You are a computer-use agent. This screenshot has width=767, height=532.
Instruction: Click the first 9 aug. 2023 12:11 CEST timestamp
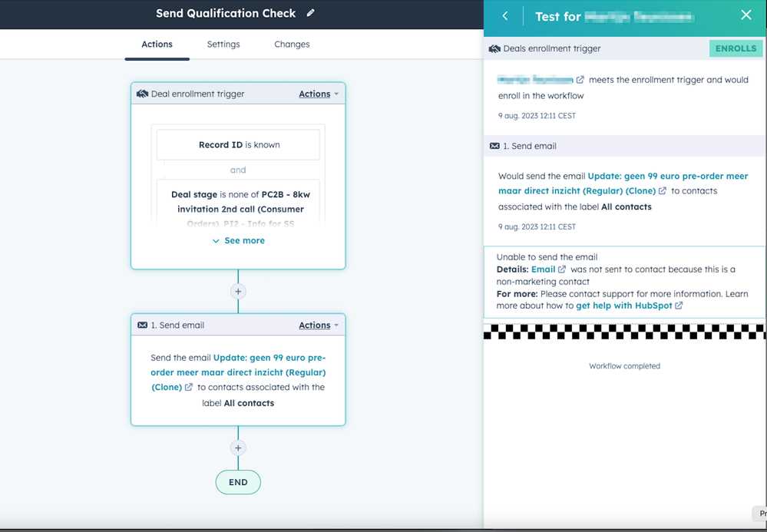pyautogui.click(x=537, y=116)
